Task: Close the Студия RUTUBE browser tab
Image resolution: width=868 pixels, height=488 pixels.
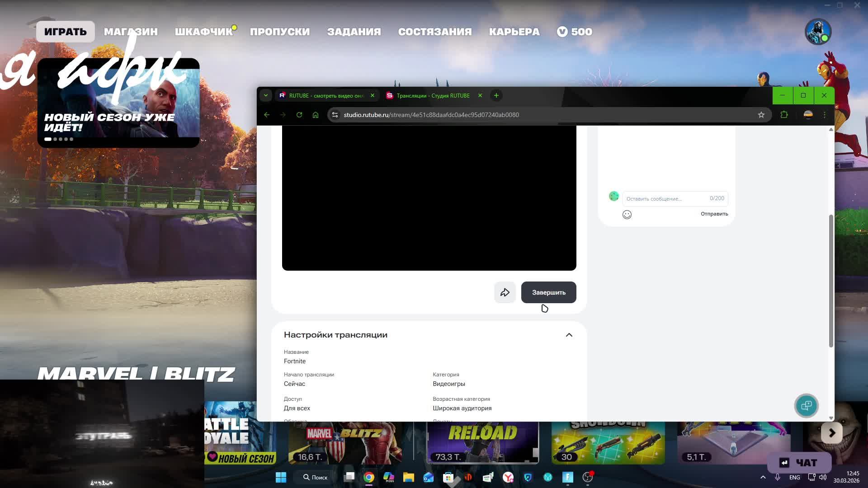Action: 480,95
